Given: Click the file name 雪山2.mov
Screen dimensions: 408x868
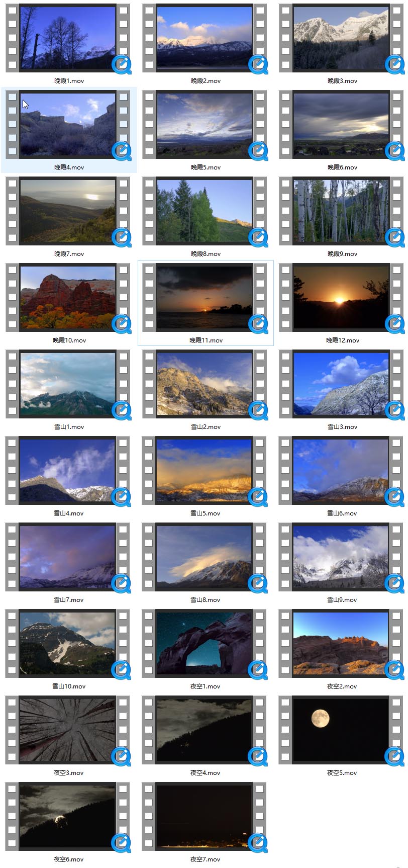Looking at the screenshot, I should coord(206,427).
